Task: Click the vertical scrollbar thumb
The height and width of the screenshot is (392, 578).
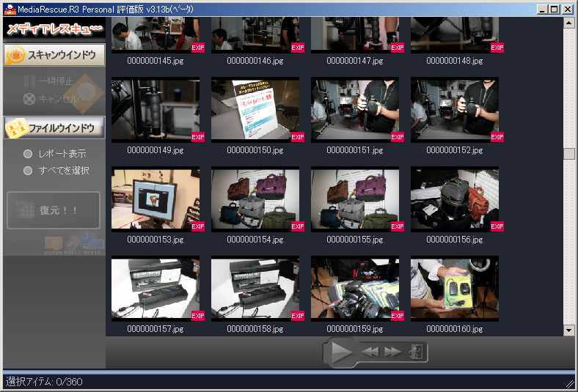Action: coord(568,154)
